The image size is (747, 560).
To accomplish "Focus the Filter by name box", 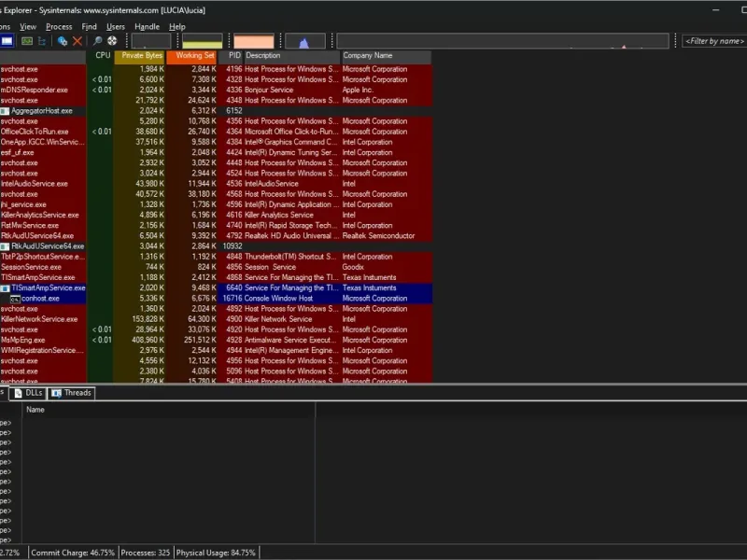I will pyautogui.click(x=714, y=41).
